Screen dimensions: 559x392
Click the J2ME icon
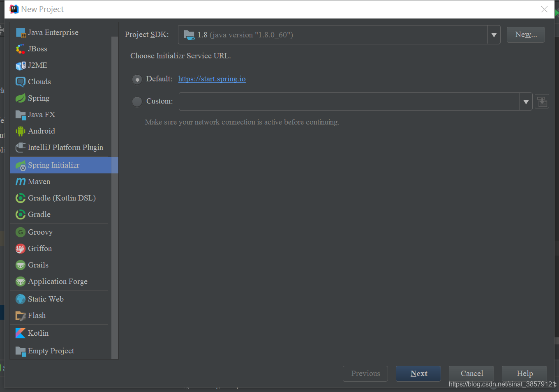21,65
